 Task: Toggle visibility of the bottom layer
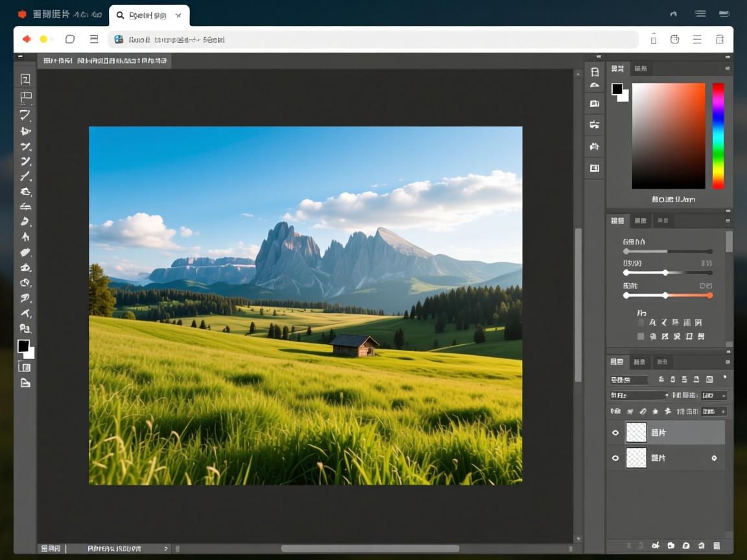pyautogui.click(x=615, y=458)
